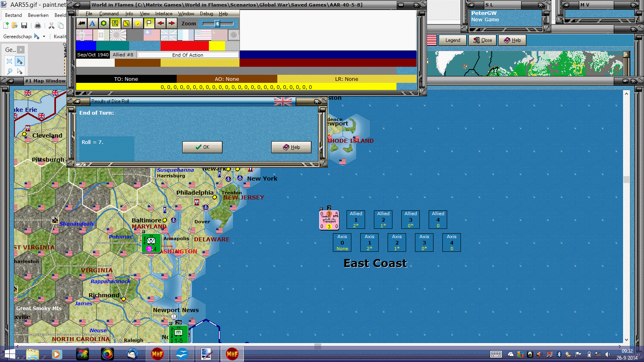This screenshot has width=644, height=362.
Task: Click the Axis 0 sea box
Action: [342, 243]
